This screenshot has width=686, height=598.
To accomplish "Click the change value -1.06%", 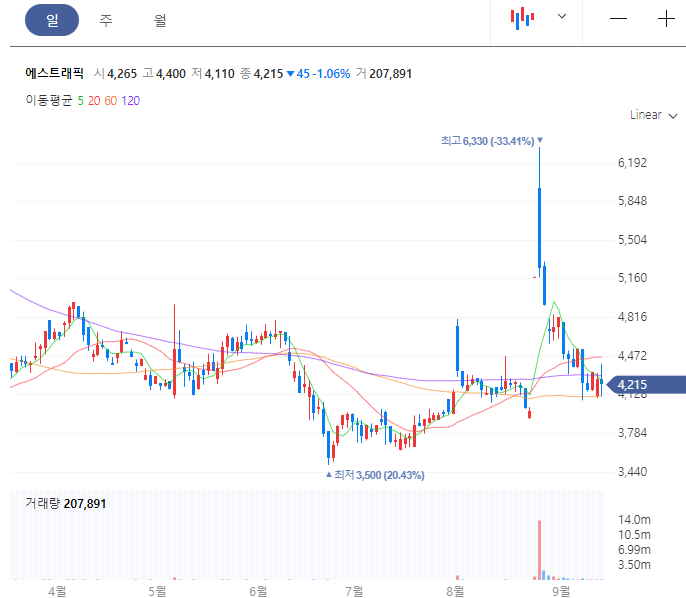I will click(331, 74).
